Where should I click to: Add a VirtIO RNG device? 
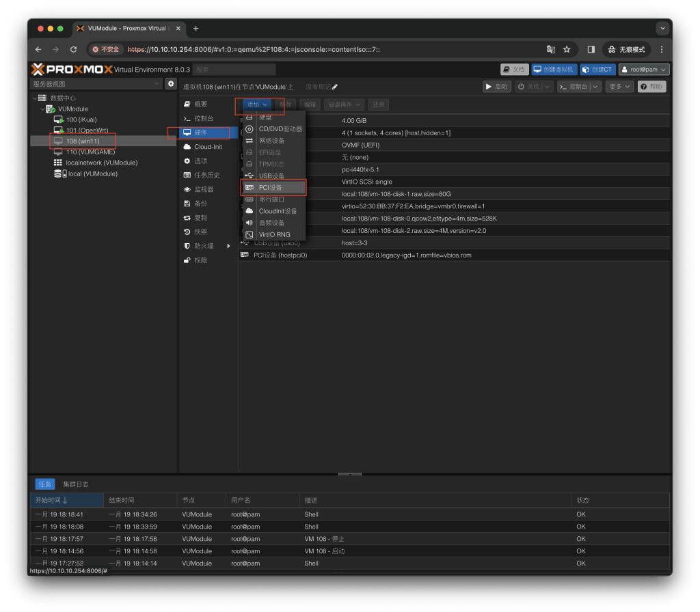[x=274, y=234]
